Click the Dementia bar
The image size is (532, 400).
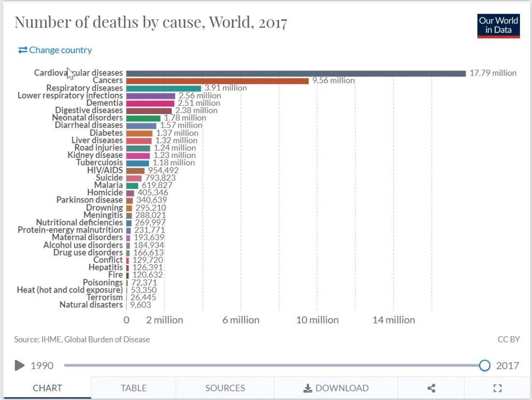[x=150, y=103]
